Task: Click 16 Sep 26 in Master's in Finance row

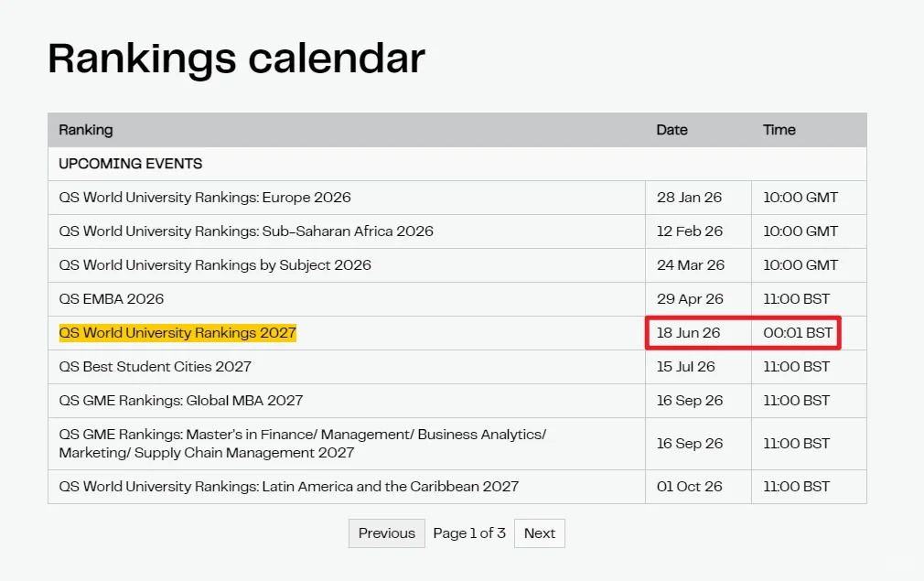Action: coord(690,444)
